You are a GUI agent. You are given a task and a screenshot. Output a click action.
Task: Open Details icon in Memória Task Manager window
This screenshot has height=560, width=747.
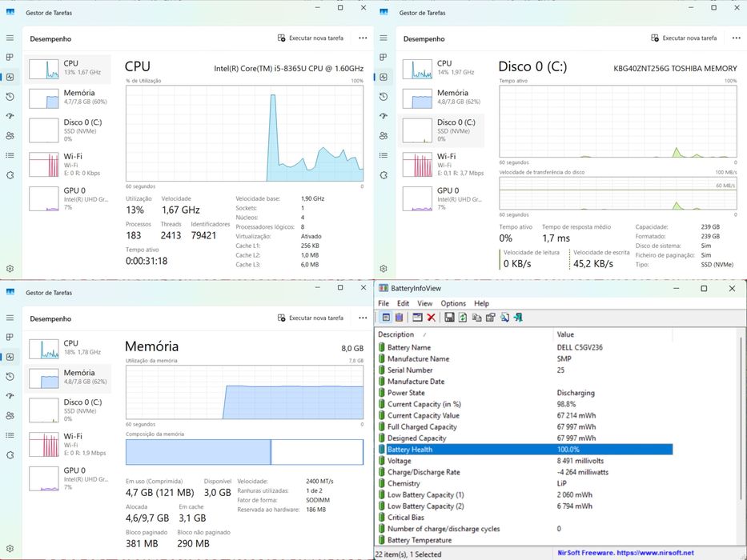pyautogui.click(x=10, y=435)
